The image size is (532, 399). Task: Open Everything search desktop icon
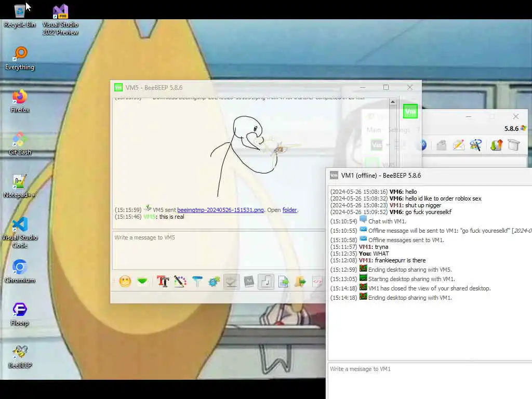pyautogui.click(x=20, y=58)
